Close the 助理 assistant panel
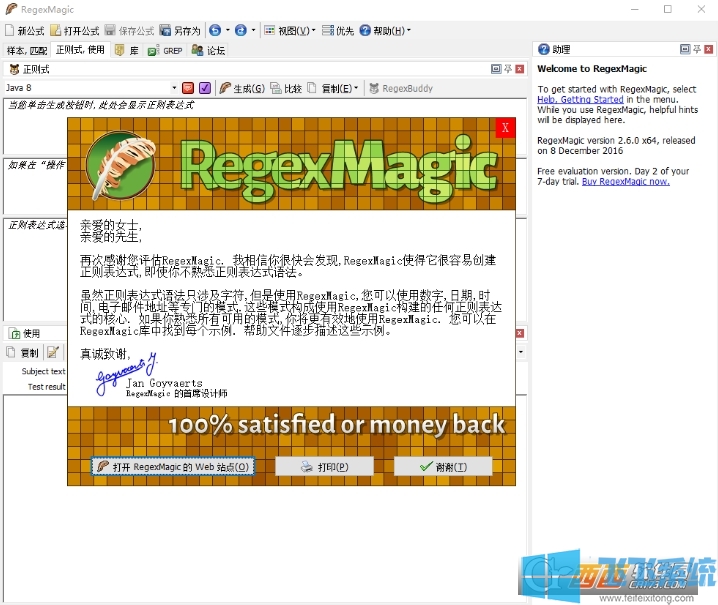Screen dimensions: 718x605 (x=709, y=49)
